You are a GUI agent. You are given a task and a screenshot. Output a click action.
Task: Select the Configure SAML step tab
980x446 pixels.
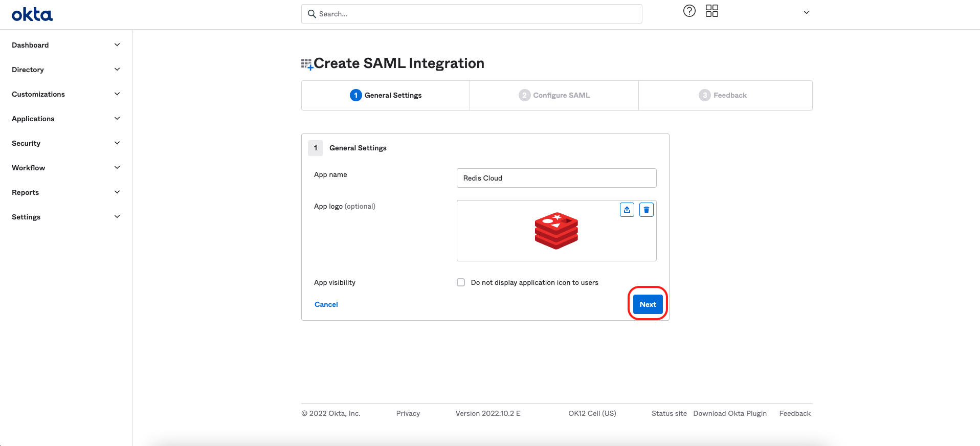554,95
